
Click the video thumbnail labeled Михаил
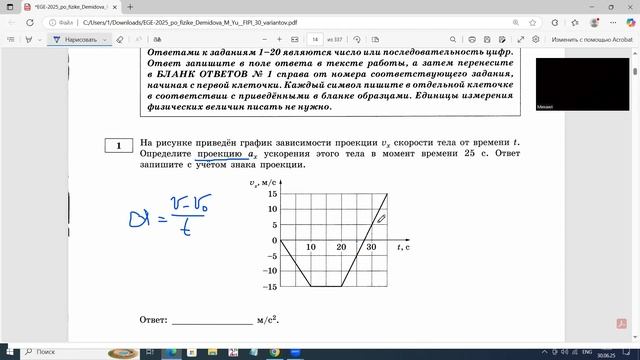tap(582, 84)
